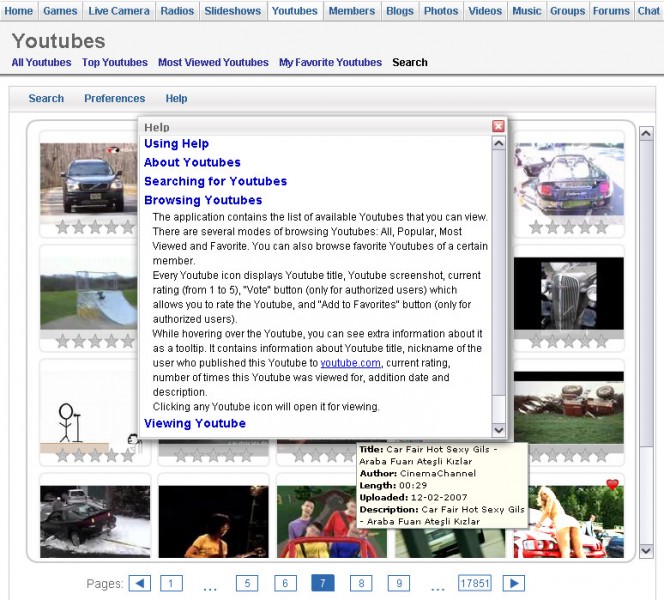The image size is (664, 600).
Task: Open the black convertible video thumbnail
Action: point(569,179)
